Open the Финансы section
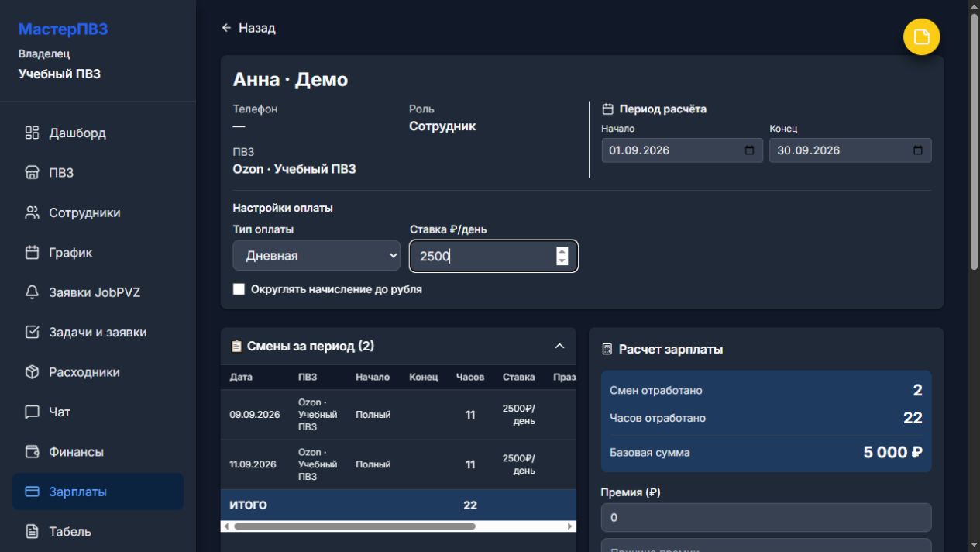Image resolution: width=980 pixels, height=552 pixels. coord(98,452)
